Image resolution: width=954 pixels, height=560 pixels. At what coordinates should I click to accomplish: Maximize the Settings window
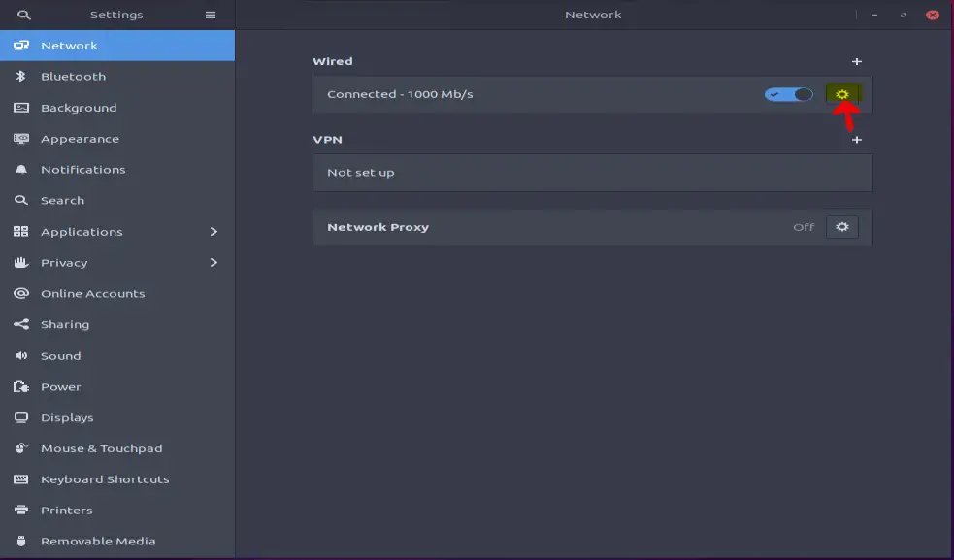click(904, 15)
